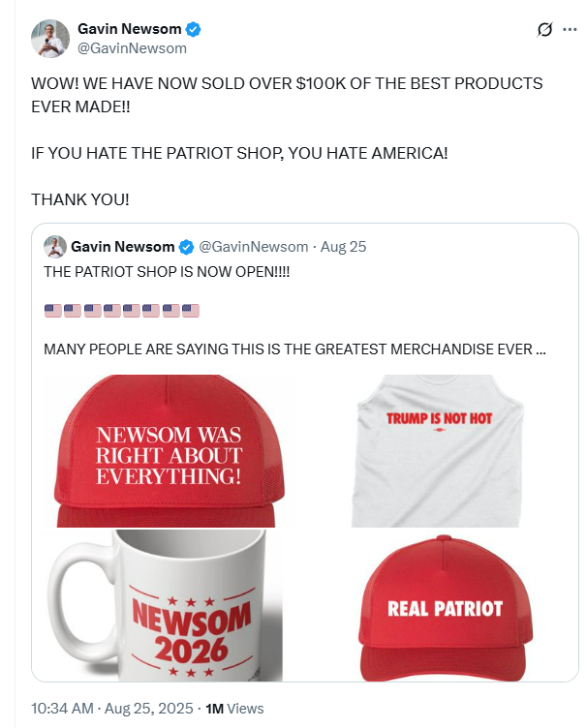Click the blue verified badge on main post
This screenshot has width=587, height=728.
(x=193, y=29)
